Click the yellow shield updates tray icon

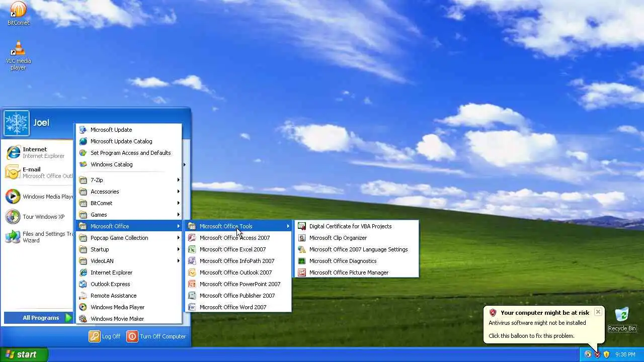[607, 354]
